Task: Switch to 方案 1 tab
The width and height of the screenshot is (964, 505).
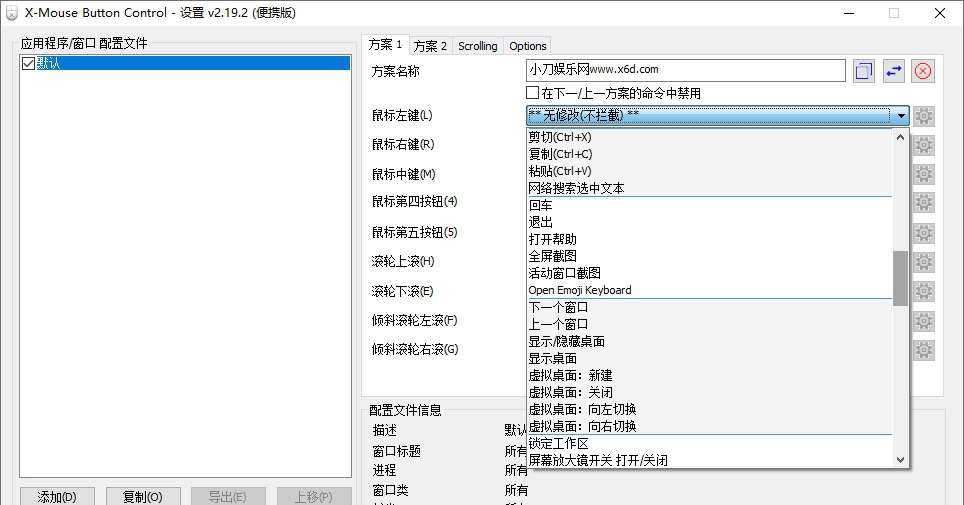Action: [x=385, y=45]
